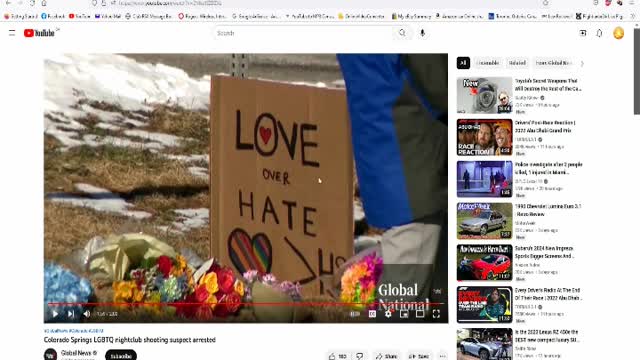Select the From Global News filter chip
The height and width of the screenshot is (360, 640).
pyautogui.click(x=553, y=63)
